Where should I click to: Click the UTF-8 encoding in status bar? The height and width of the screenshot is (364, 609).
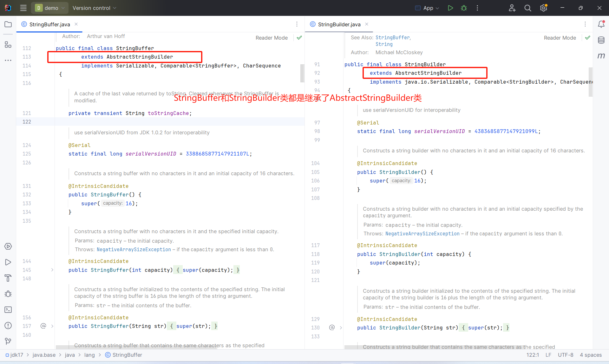(565, 355)
